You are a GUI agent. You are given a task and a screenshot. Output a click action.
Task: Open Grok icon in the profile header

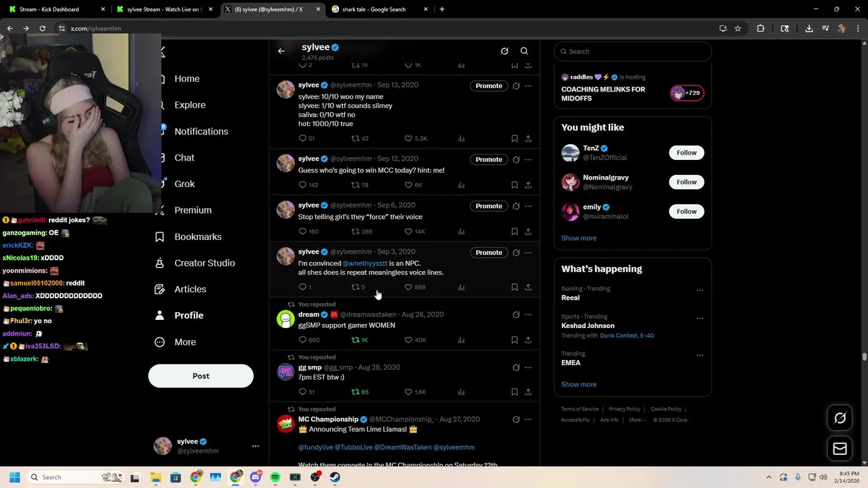[x=505, y=51]
